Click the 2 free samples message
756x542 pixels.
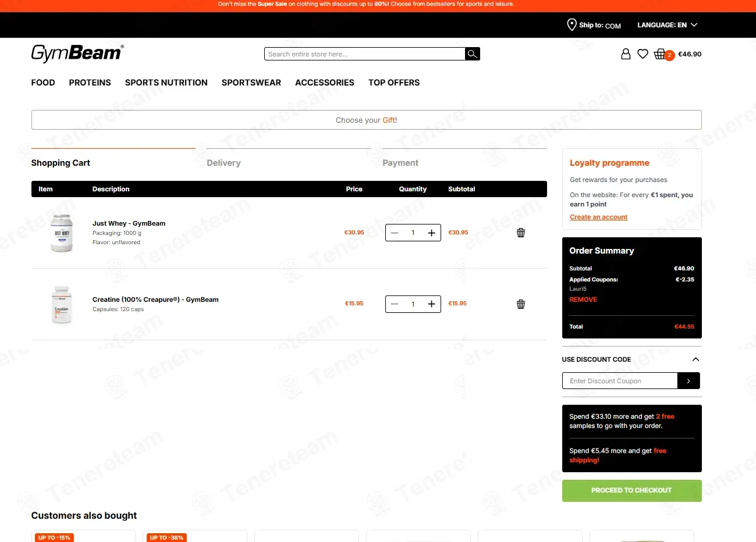coord(622,421)
